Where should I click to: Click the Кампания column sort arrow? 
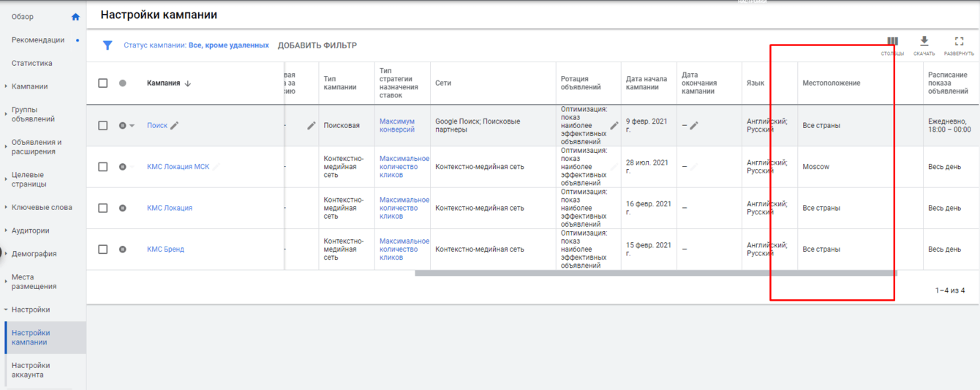point(188,83)
